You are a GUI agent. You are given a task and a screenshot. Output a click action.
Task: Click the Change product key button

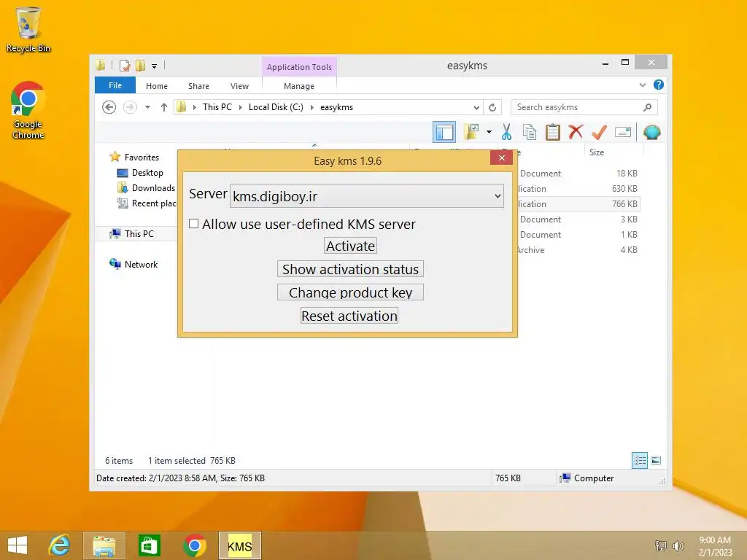[350, 292]
